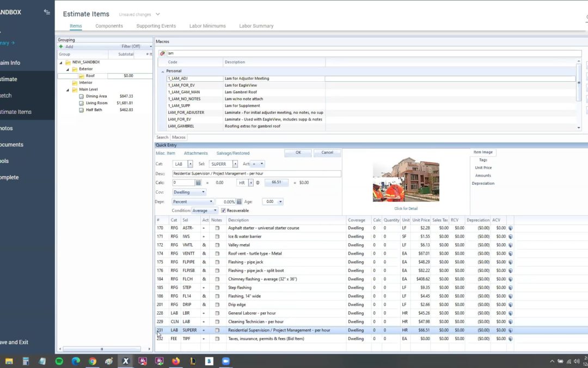This screenshot has width=588, height=368.
Task: Click the Cancel button in Quick Entry
Action: click(327, 153)
